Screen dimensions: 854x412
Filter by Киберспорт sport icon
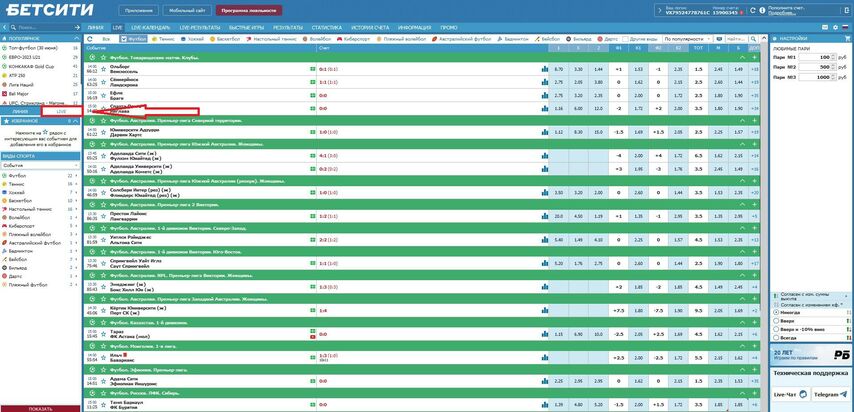[x=339, y=39]
